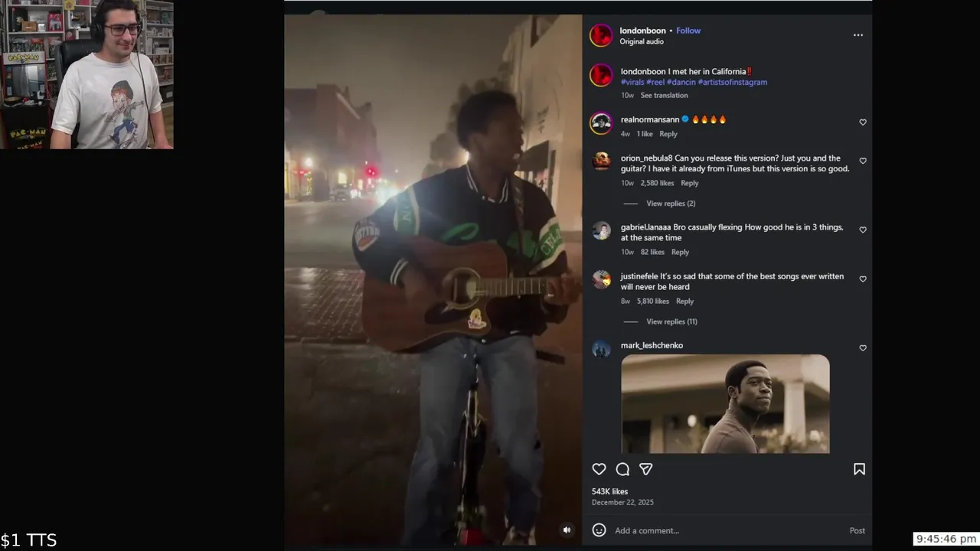Expand View replies (11) under justinefele

(671, 321)
